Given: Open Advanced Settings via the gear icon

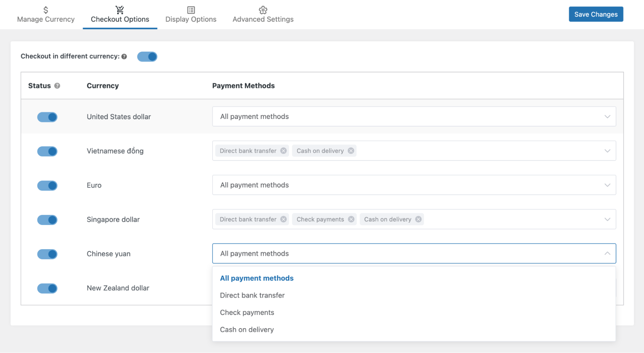Looking at the screenshot, I should pos(263,10).
